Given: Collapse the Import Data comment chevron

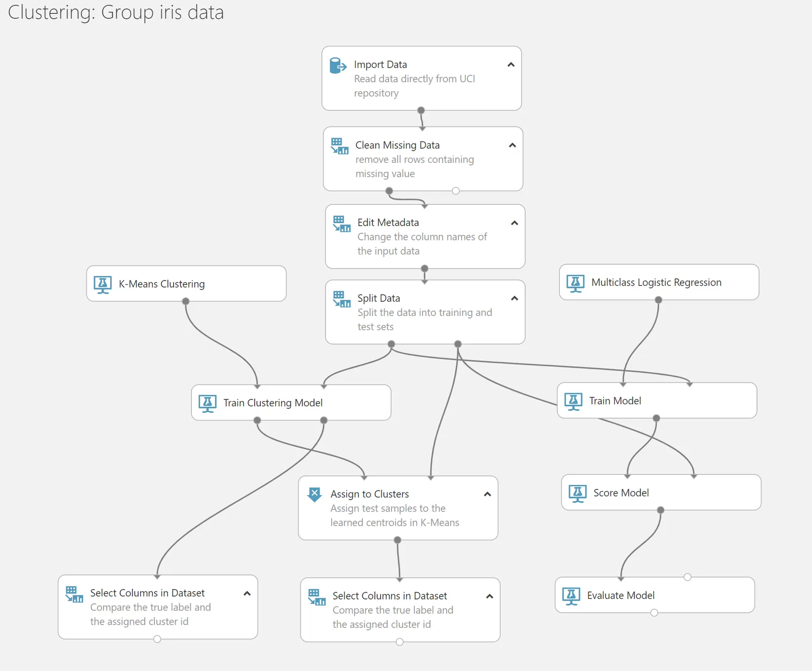Looking at the screenshot, I should click(x=511, y=65).
